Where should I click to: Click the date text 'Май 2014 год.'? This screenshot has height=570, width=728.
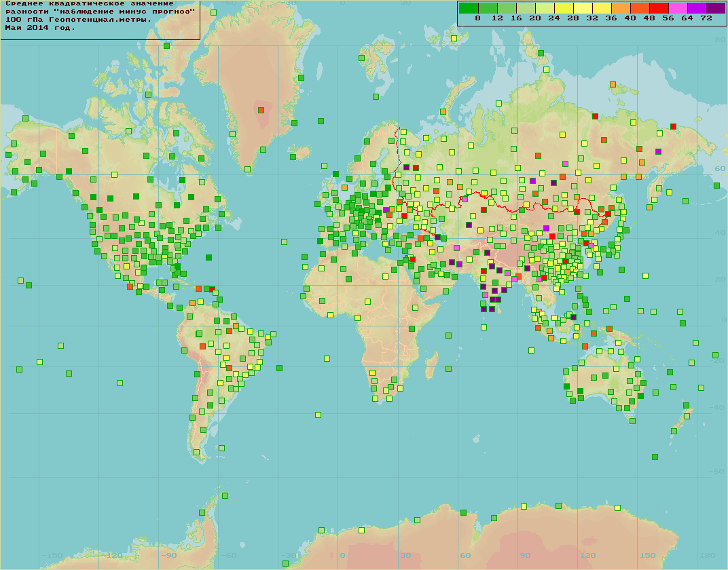click(x=40, y=28)
